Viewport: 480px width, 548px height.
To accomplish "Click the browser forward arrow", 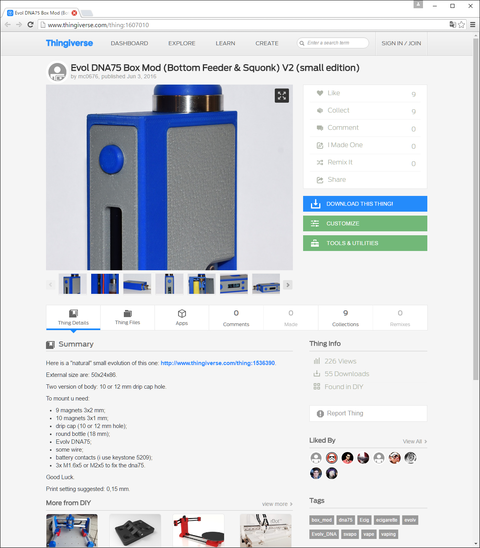I will [19, 24].
